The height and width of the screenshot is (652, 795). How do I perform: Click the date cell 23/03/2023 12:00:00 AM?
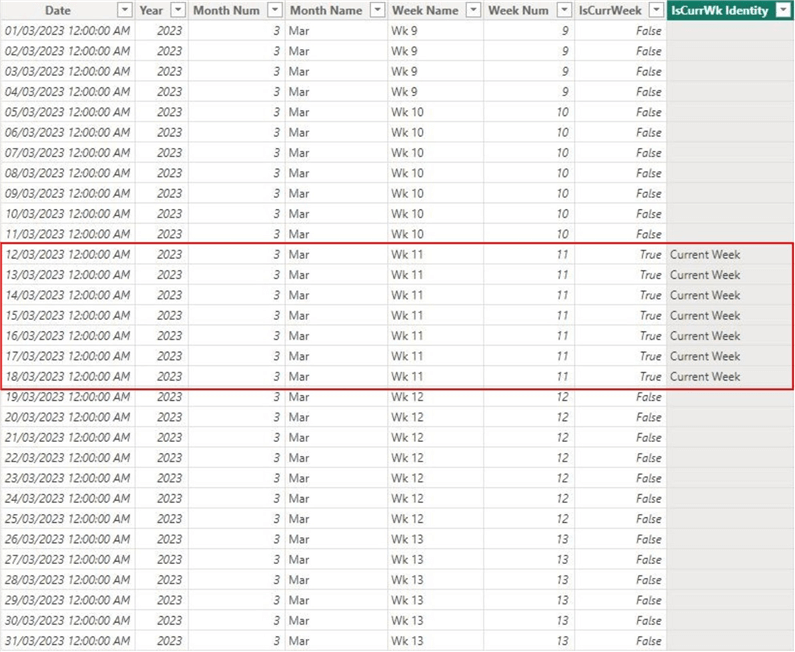tap(67, 478)
